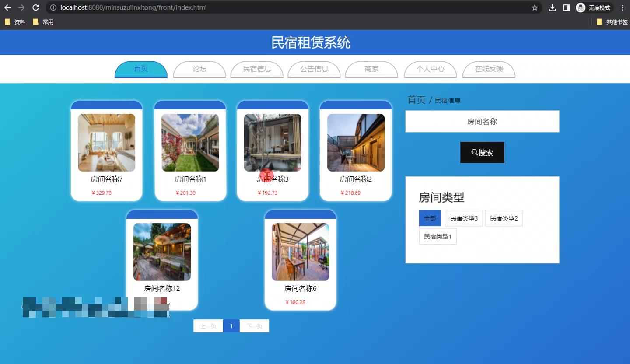Open the 房间名称3 room thumbnail
The image size is (630, 364).
273,142
